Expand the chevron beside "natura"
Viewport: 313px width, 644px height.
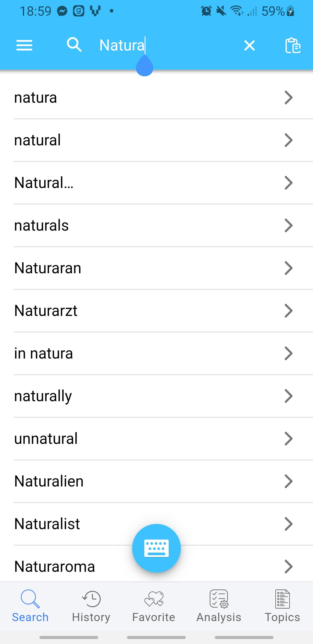[x=288, y=97]
